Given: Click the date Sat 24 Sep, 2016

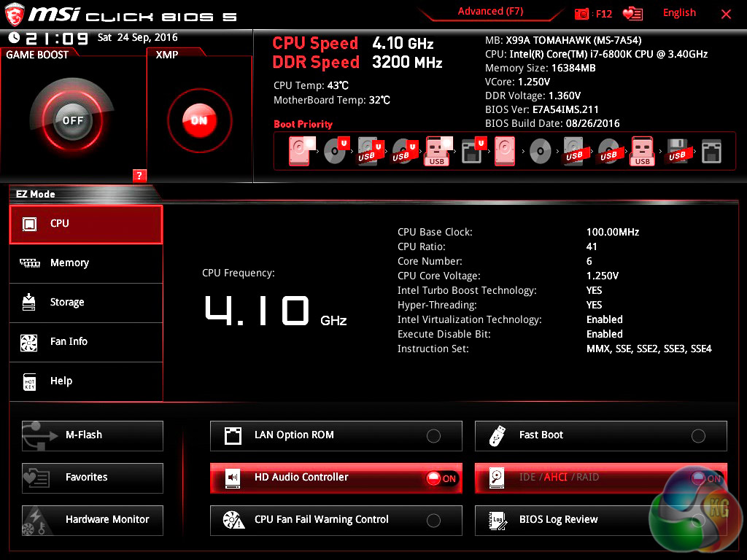Looking at the screenshot, I should (x=138, y=37).
